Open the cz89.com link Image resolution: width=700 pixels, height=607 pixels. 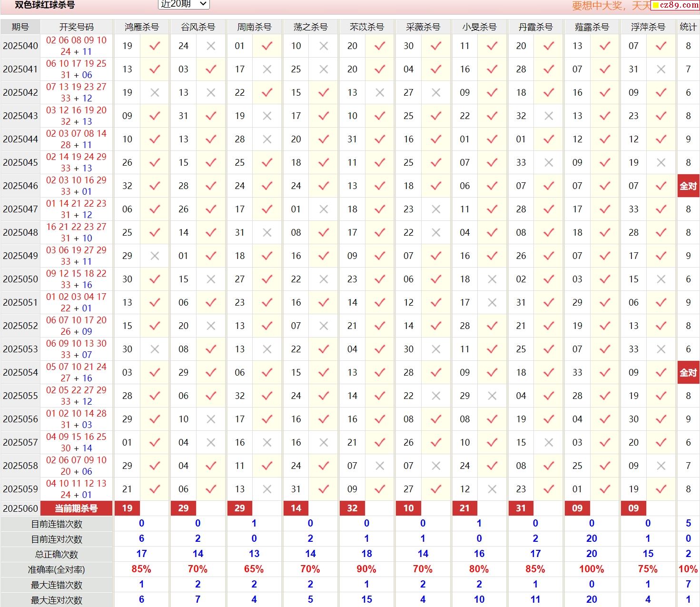(675, 5)
